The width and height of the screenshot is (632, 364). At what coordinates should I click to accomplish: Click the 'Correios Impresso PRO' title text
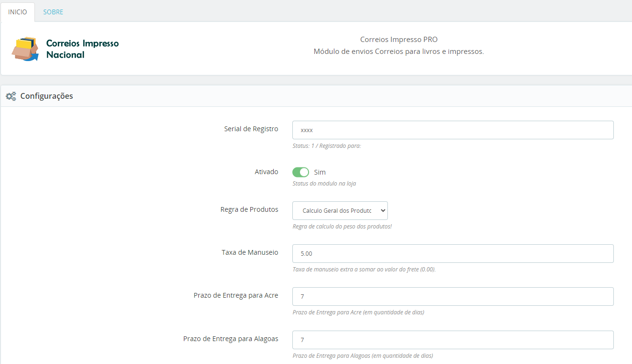coord(399,40)
